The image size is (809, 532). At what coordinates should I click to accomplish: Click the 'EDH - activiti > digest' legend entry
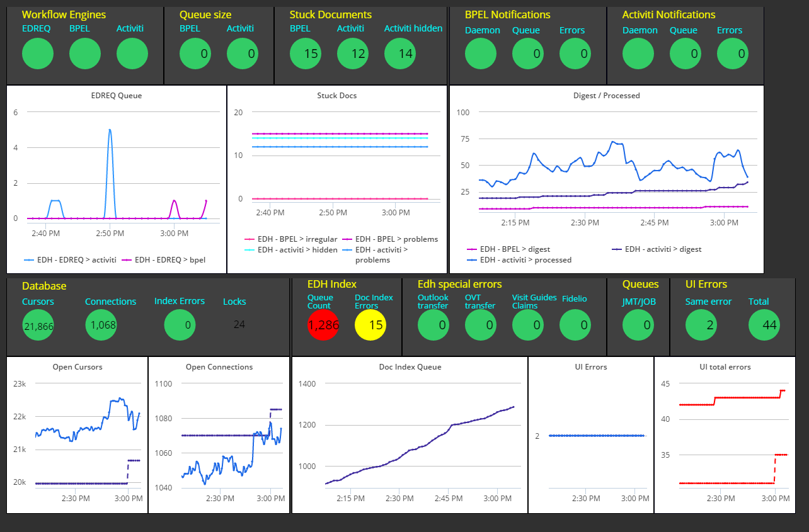pos(657,249)
